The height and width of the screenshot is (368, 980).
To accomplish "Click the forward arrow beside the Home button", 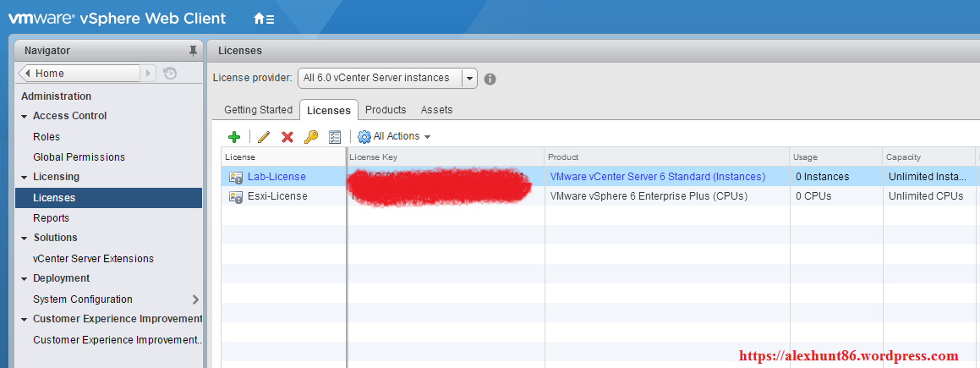I will [148, 73].
